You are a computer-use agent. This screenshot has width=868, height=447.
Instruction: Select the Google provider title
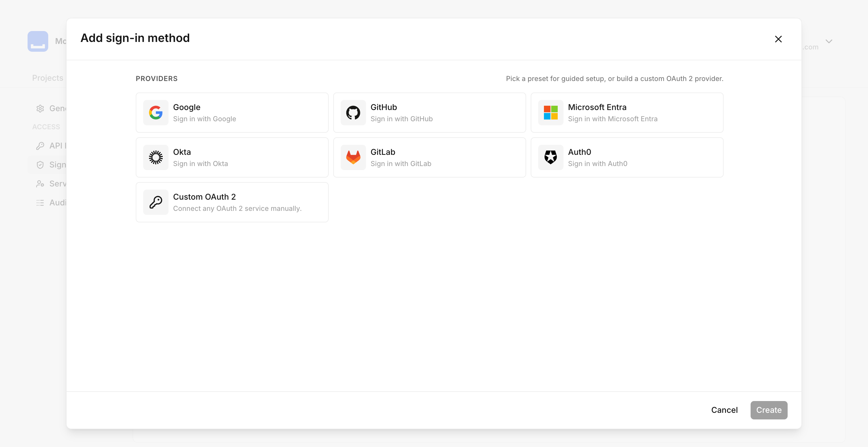coord(187,107)
